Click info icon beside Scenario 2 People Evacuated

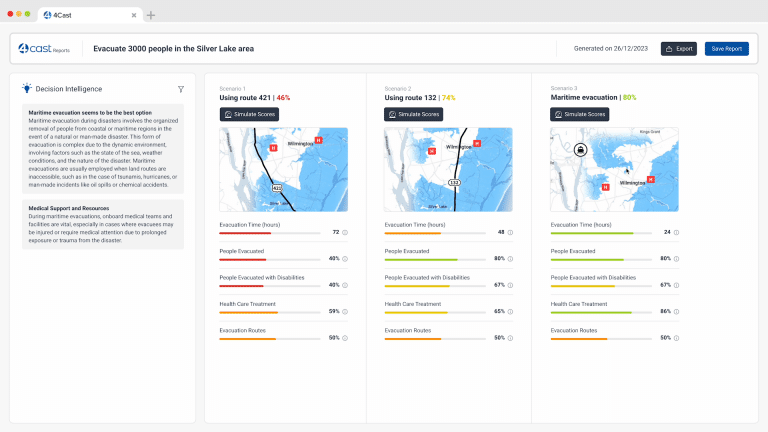coord(510,258)
